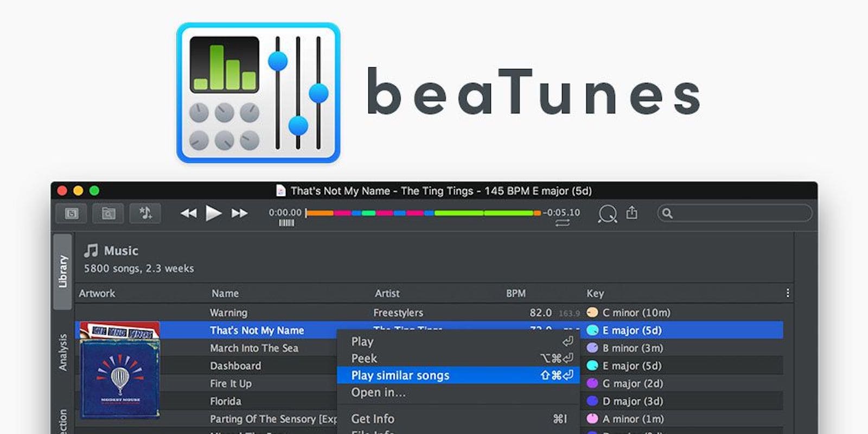Sort by the Artist column header

(x=387, y=293)
